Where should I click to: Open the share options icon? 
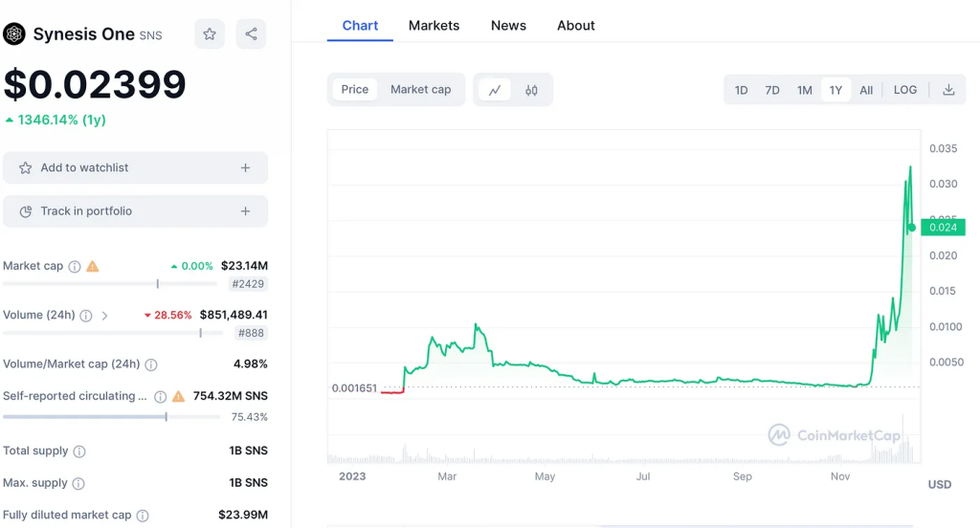(x=251, y=33)
